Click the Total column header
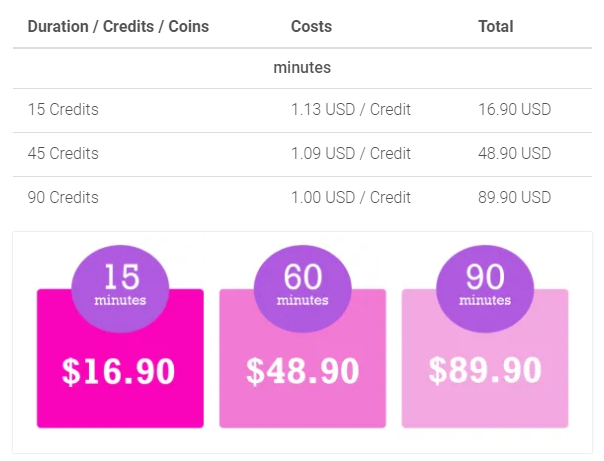The image size is (604, 461). tap(496, 27)
